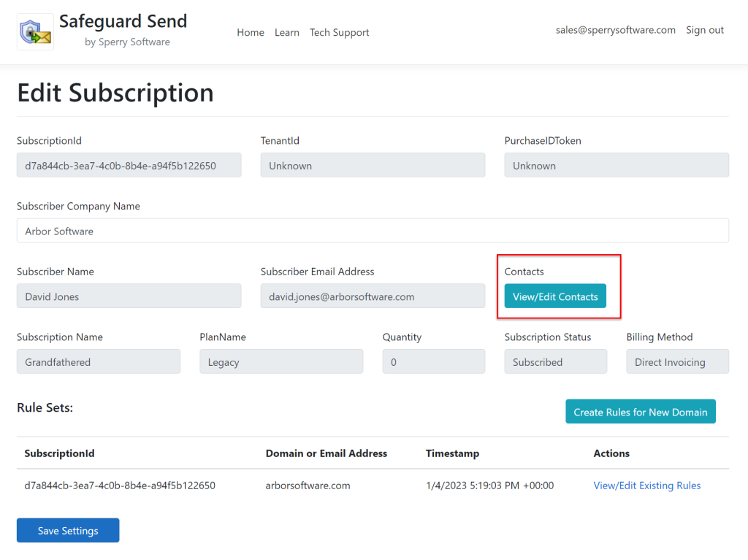Click the Safeguard Send logo icon

35,32
